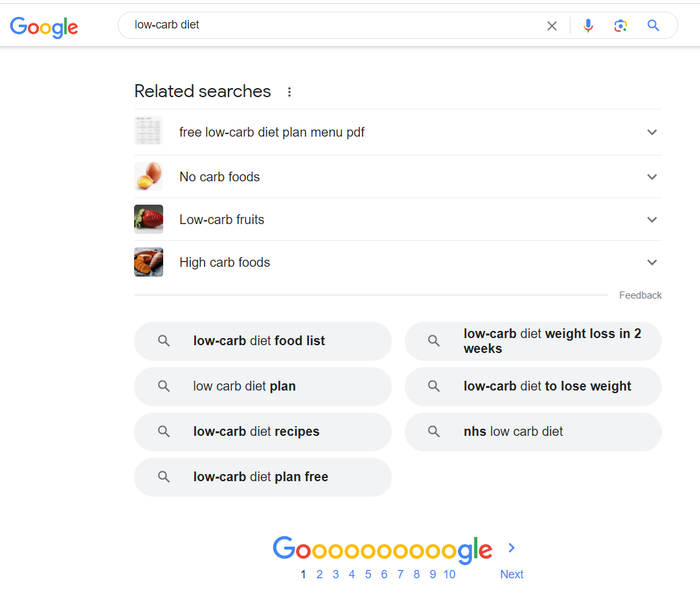Viewport: 700px width, 601px height.
Task: Click the microphone icon for voice search
Action: [588, 25]
